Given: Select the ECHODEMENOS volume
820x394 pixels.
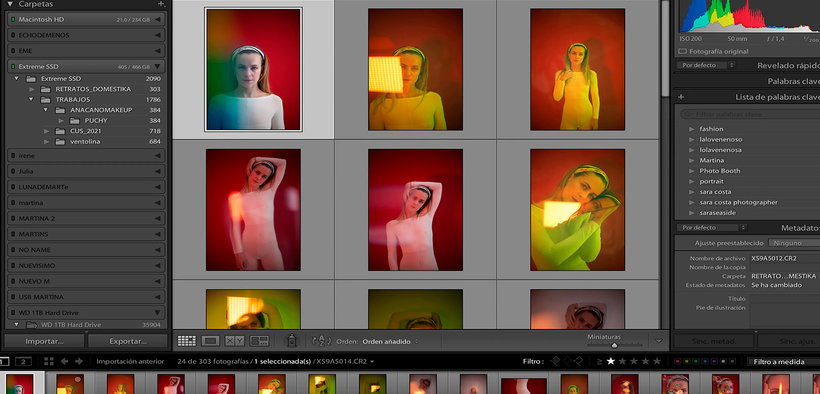Looking at the screenshot, I should tap(85, 35).
